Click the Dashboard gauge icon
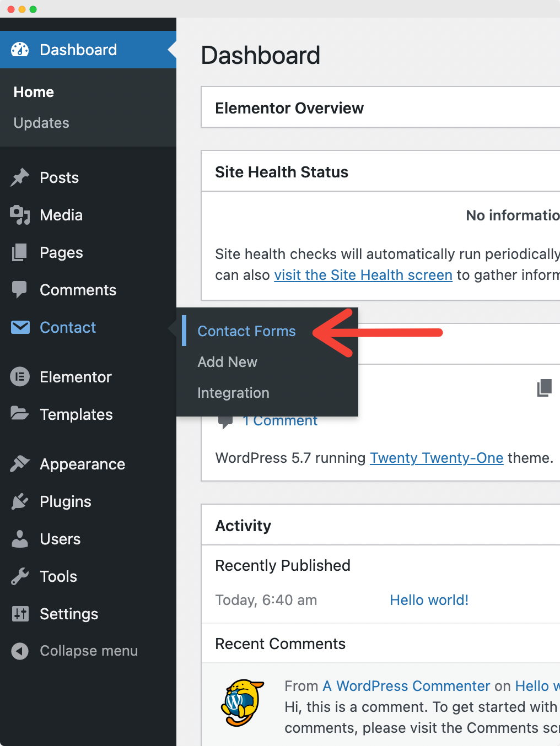This screenshot has height=746, width=560. [x=19, y=49]
